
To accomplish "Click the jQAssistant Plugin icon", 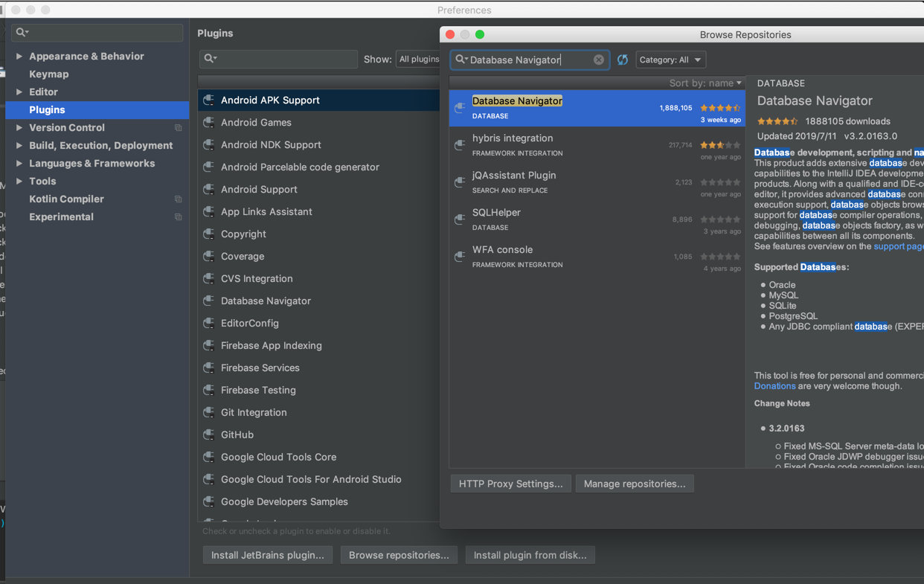I will coord(460,182).
